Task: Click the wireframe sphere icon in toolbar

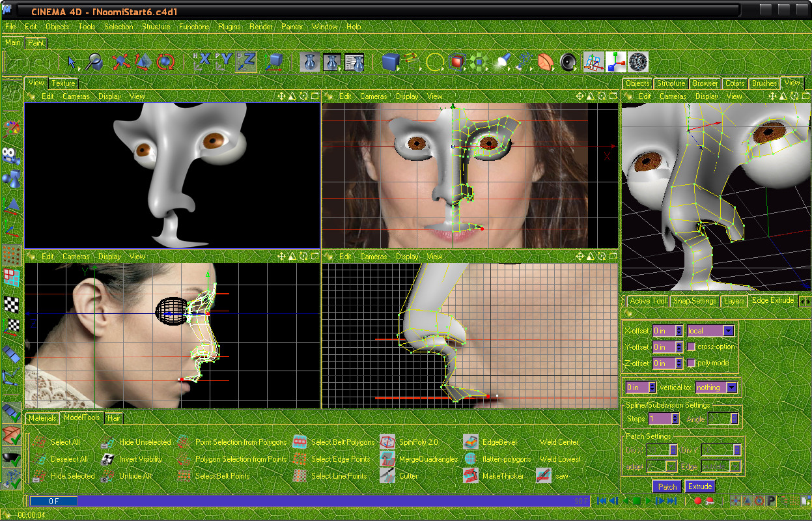Action: 637,62
